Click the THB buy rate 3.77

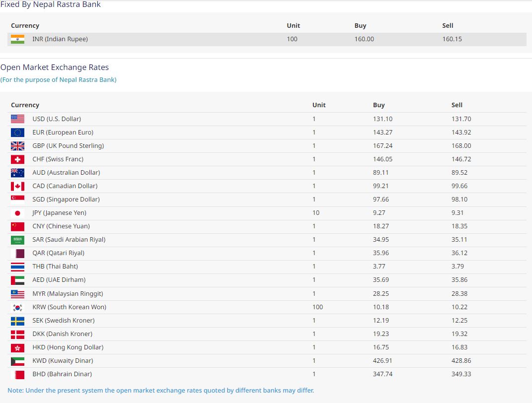click(379, 267)
